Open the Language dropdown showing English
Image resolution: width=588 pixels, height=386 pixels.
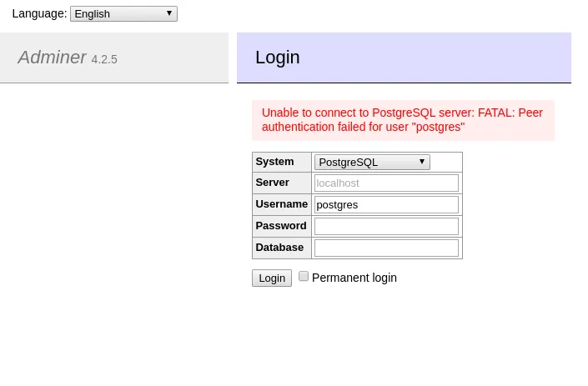point(123,14)
